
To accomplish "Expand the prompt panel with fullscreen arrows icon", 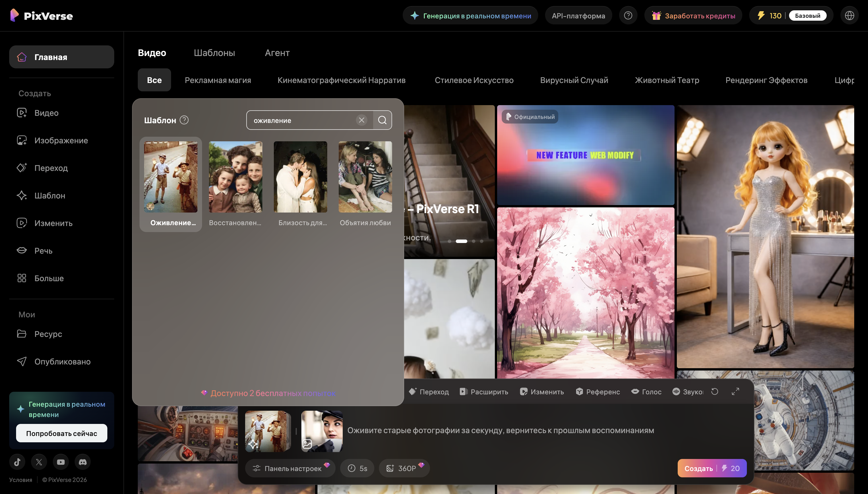I will 735,391.
